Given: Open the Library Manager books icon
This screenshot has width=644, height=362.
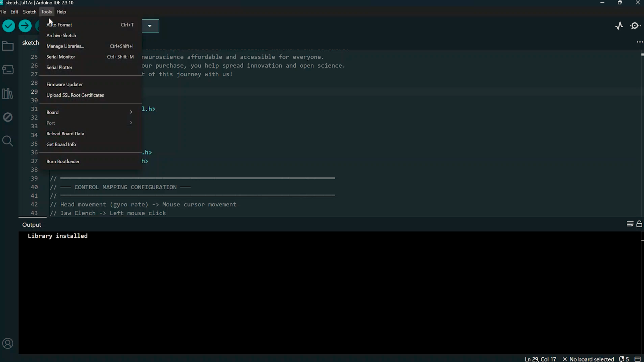Looking at the screenshot, I should tap(8, 94).
